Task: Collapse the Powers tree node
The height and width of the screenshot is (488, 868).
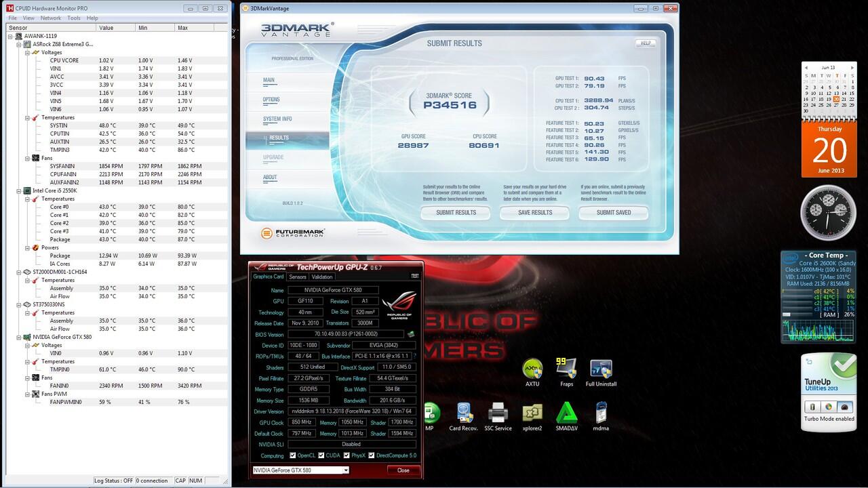Action: click(27, 247)
